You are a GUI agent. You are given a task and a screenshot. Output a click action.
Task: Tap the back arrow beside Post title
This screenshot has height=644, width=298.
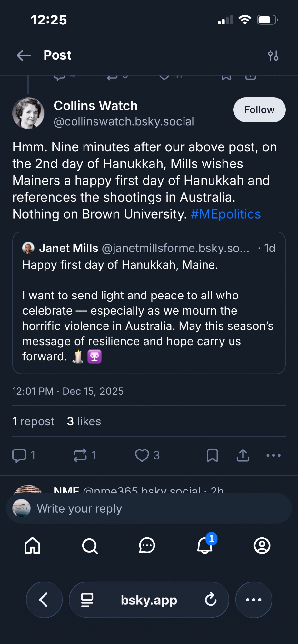[24, 55]
